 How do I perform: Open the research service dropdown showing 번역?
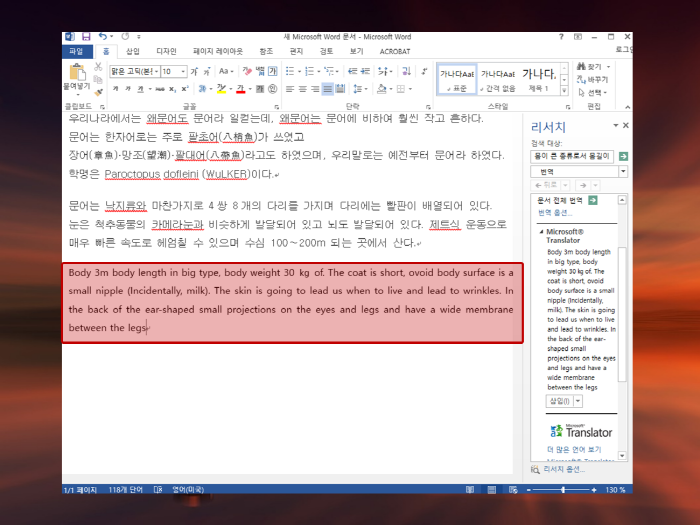point(623,171)
